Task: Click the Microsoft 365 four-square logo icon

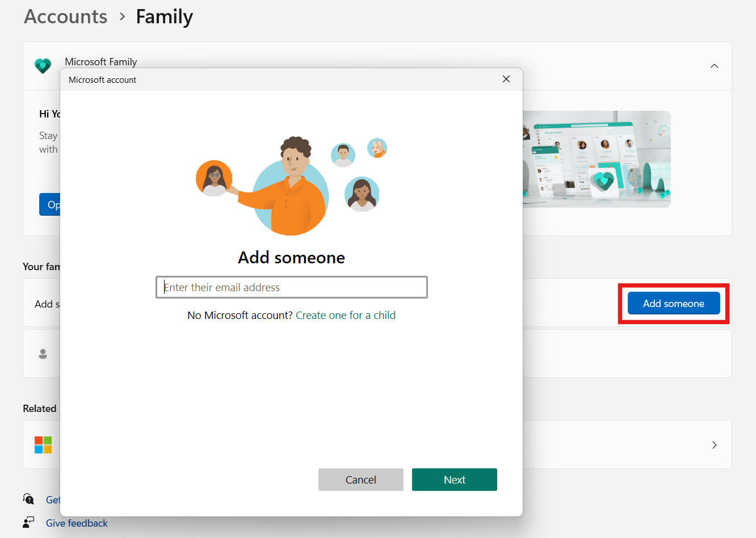Action: point(43,445)
